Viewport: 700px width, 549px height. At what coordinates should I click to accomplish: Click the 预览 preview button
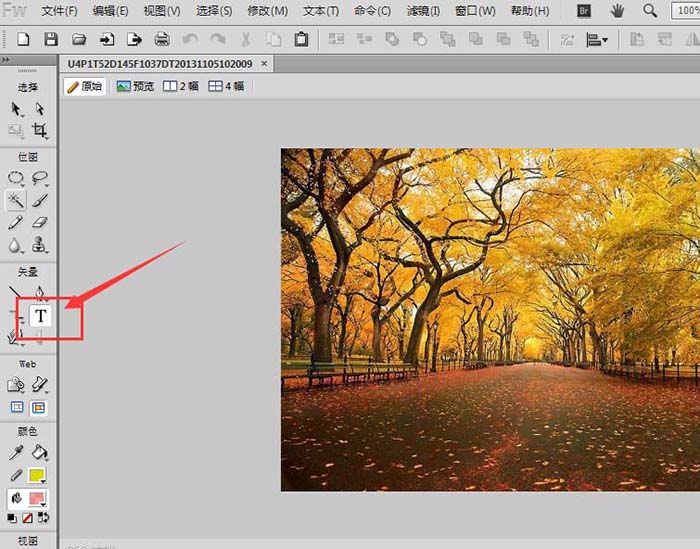[135, 86]
